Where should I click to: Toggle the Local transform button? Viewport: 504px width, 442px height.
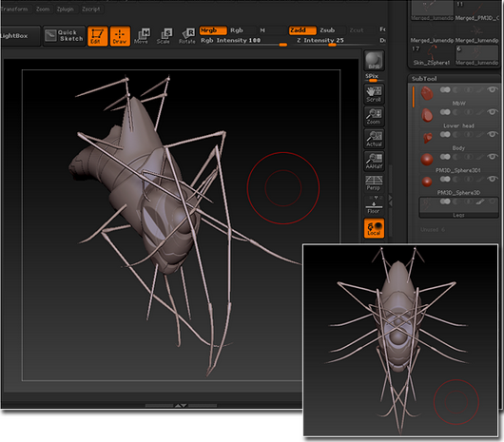pos(374,228)
